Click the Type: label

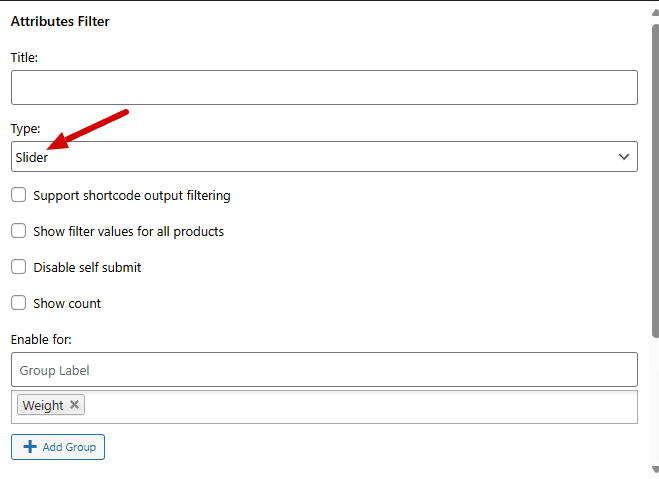(26, 129)
